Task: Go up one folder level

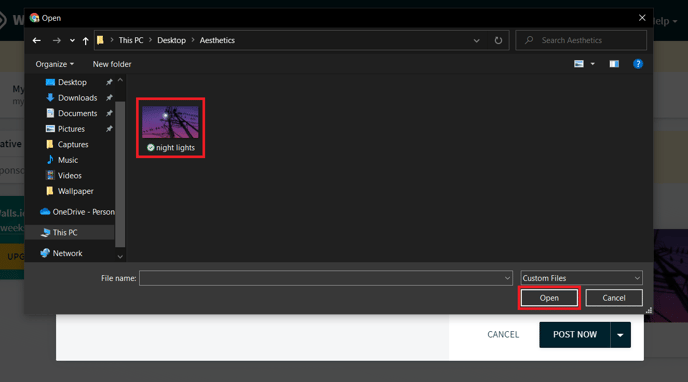Action: click(x=86, y=40)
